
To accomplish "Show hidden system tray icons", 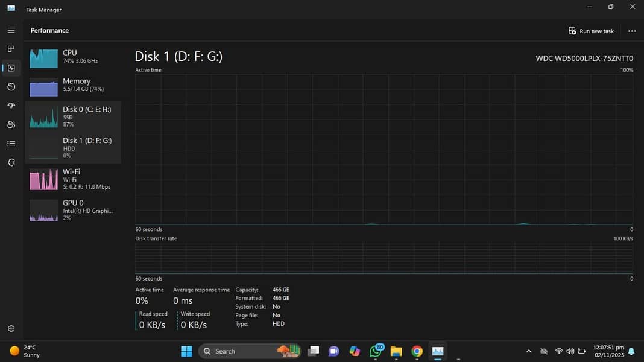I will tap(529, 351).
